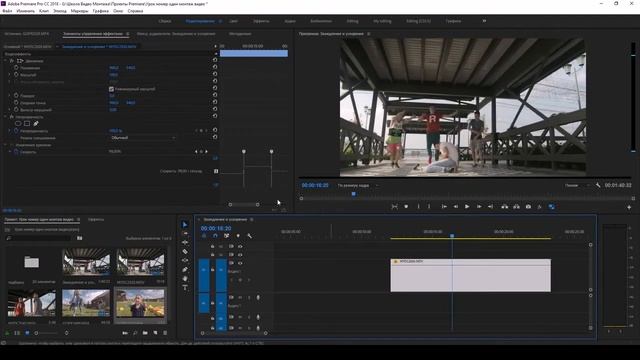
Task: Go to previous Speed keyframe arrow
Action: 196,151
